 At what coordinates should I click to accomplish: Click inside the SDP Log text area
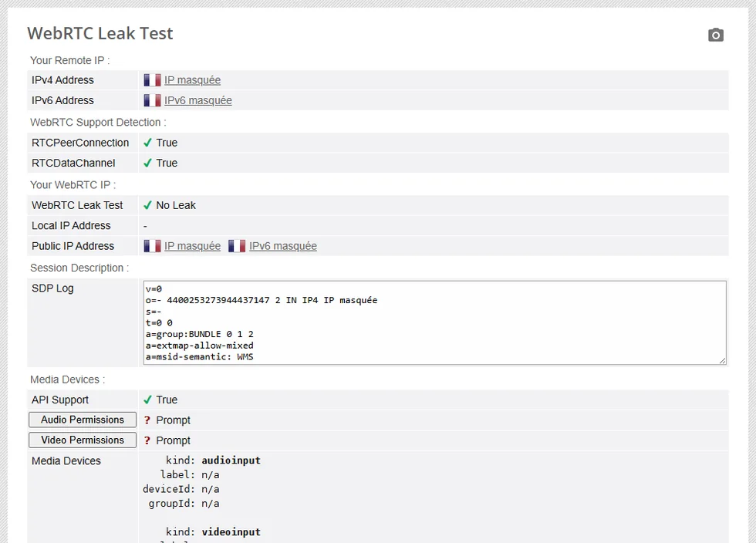click(434, 322)
